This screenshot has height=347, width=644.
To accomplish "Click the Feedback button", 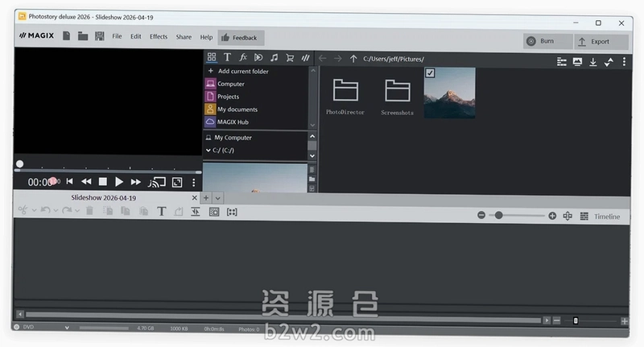I will [x=241, y=38].
